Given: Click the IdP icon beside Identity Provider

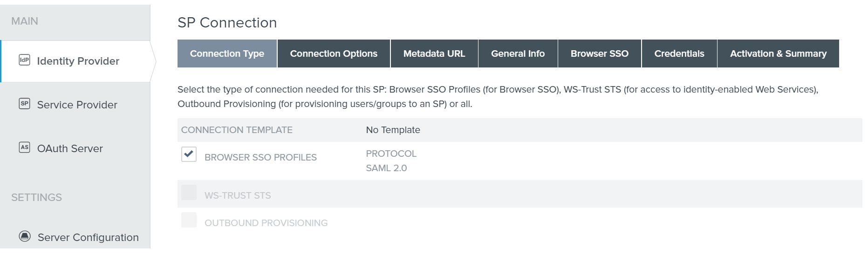Looking at the screenshot, I should point(24,60).
